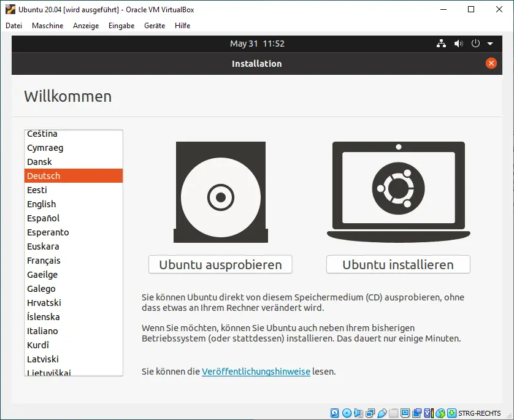Click the large CD drive image
The image size is (514, 420).
coord(220,193)
